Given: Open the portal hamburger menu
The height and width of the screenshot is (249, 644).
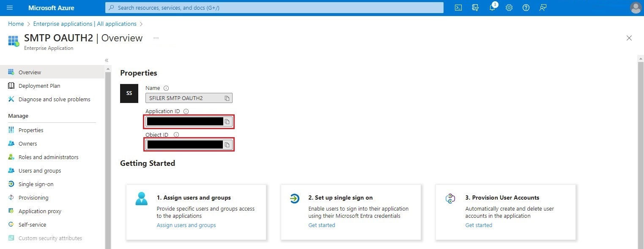Looking at the screenshot, I should [x=9, y=8].
